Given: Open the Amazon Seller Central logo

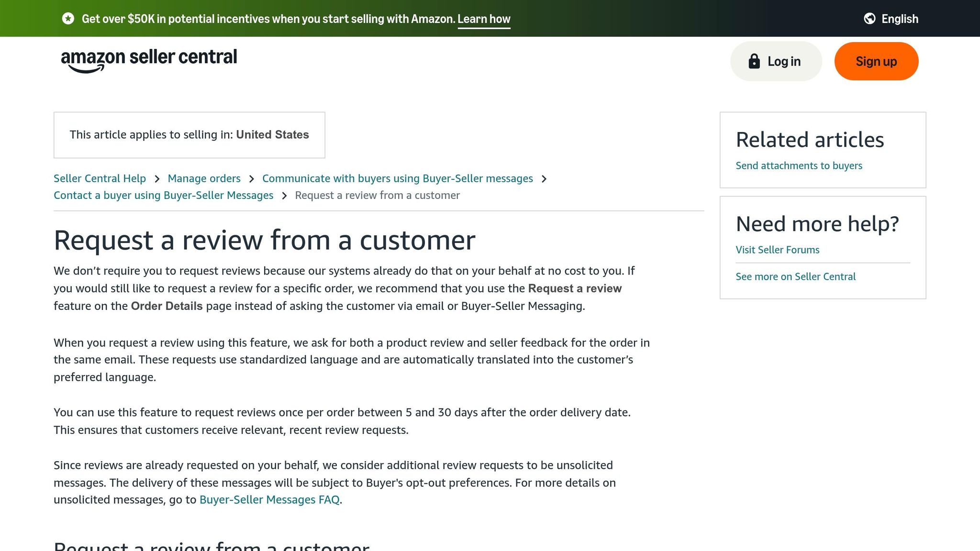Looking at the screenshot, I should click(149, 61).
